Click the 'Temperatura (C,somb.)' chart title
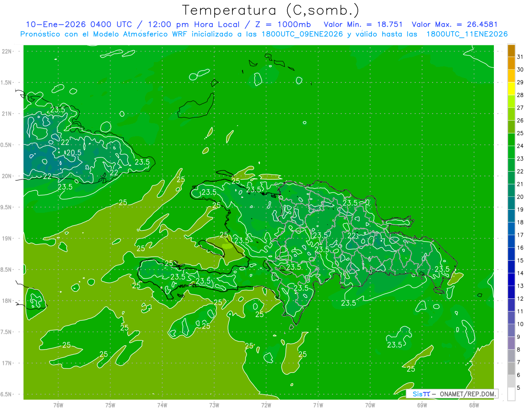This screenshot has width=532, height=411. tap(271, 10)
